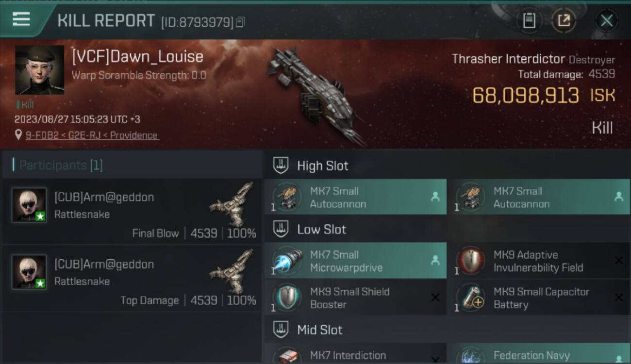The image size is (631, 364).
Task: Tap the share export icon
Action: 564,20
